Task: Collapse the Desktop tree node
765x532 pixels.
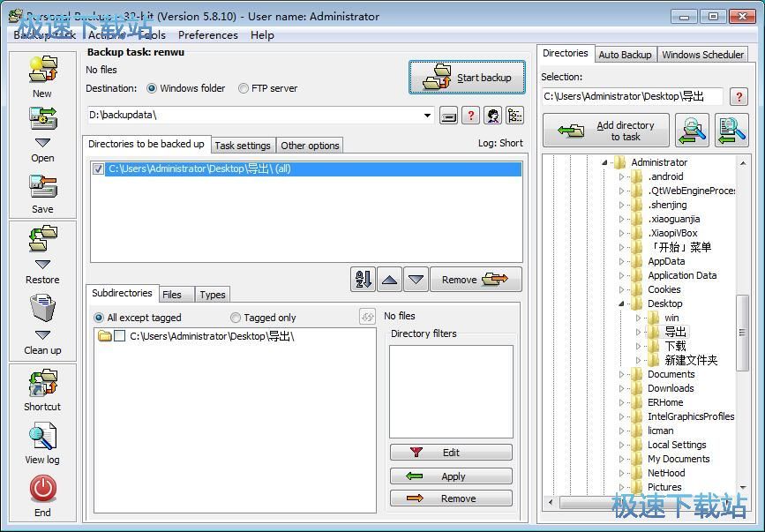Action: coord(621,303)
